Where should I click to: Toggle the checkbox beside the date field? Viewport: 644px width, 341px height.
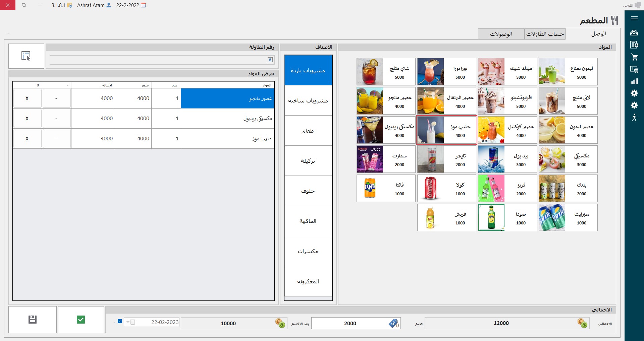tap(120, 321)
